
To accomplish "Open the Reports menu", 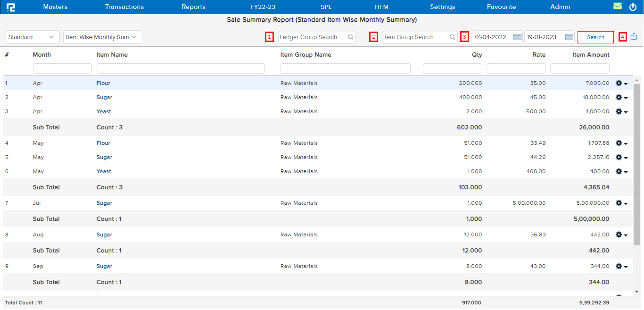I will tap(193, 7).
